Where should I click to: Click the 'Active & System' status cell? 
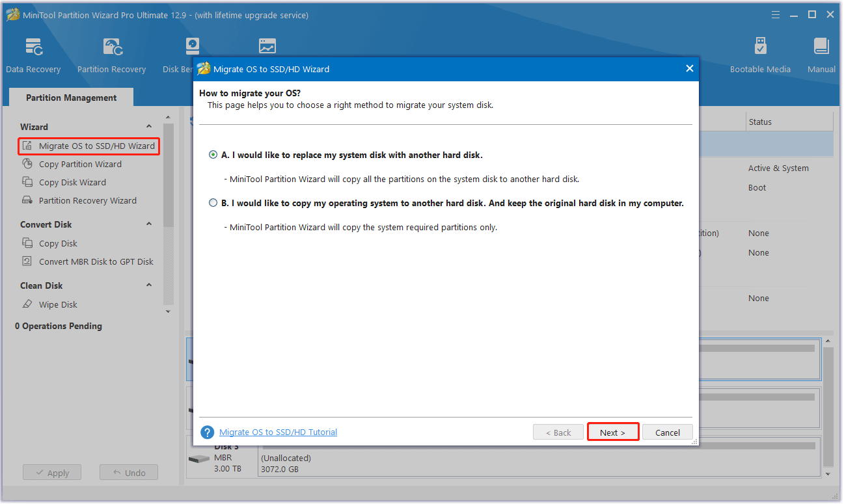pyautogui.click(x=778, y=168)
